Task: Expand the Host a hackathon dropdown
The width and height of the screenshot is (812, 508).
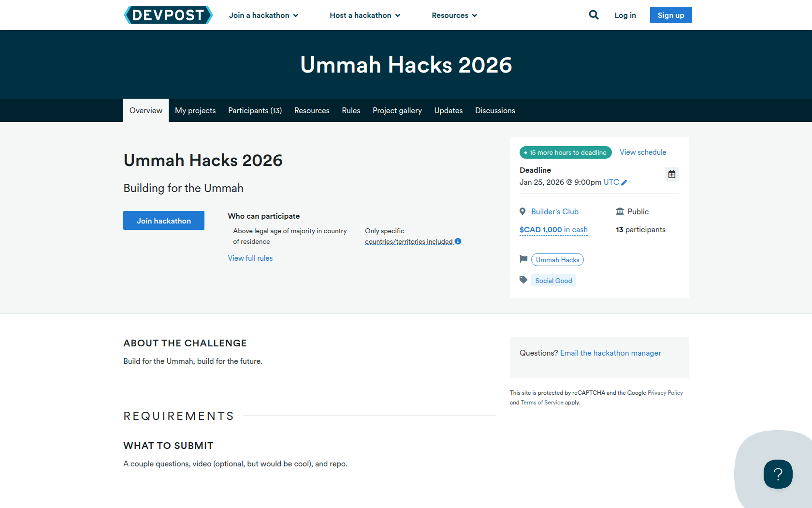Action: click(365, 15)
